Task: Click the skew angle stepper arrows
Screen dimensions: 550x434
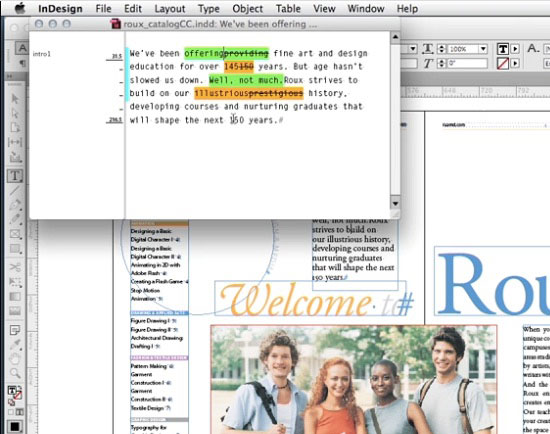Action: 442,64
